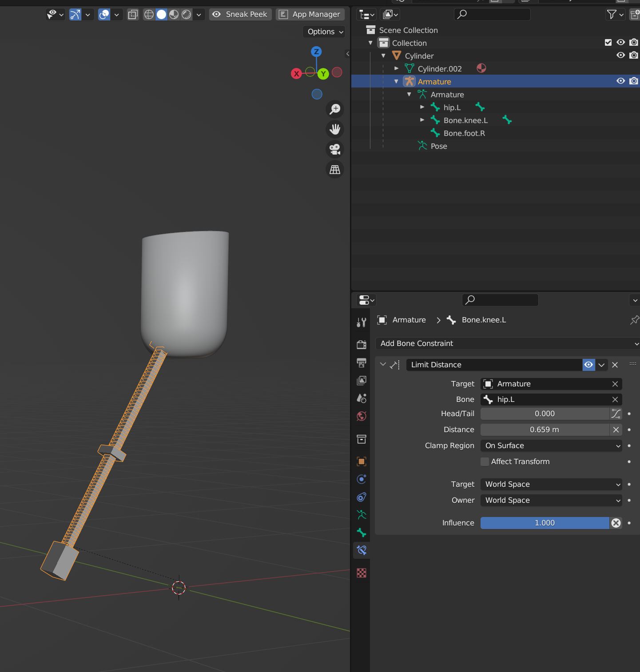
Task: Open the World properties tab
Action: [x=362, y=416]
